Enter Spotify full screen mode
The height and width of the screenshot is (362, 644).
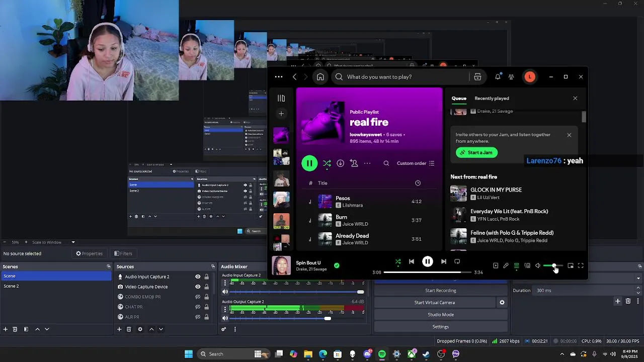581,265
